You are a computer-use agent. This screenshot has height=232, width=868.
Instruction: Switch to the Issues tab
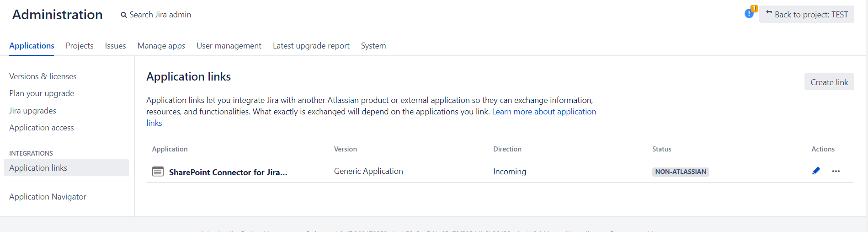point(115,46)
